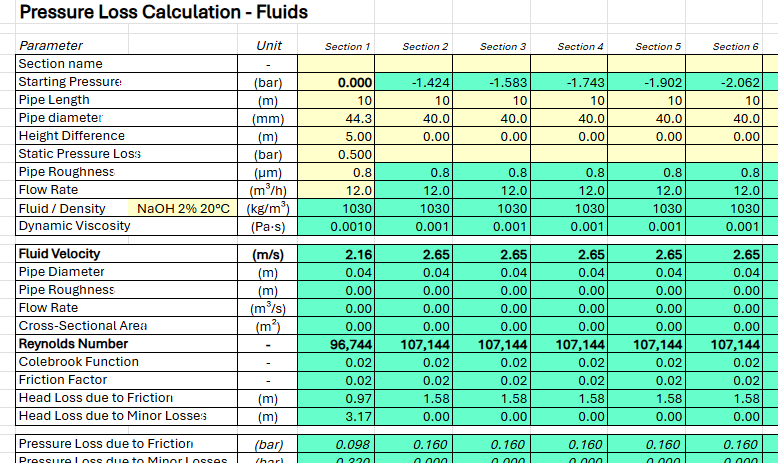Select the Section 2 Starting Pressure -1.424
778x463 pixels.
(413, 82)
